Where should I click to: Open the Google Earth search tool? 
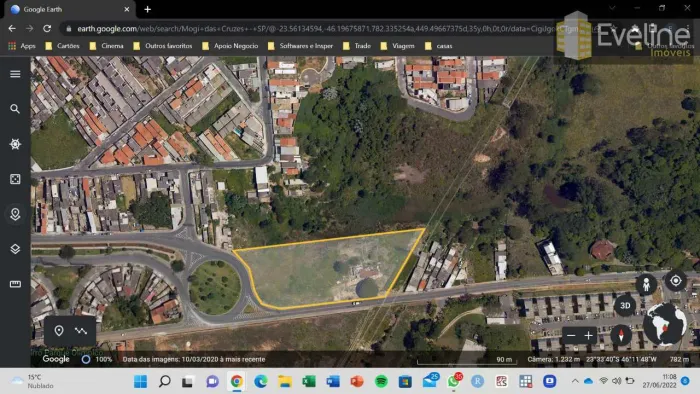[15, 109]
